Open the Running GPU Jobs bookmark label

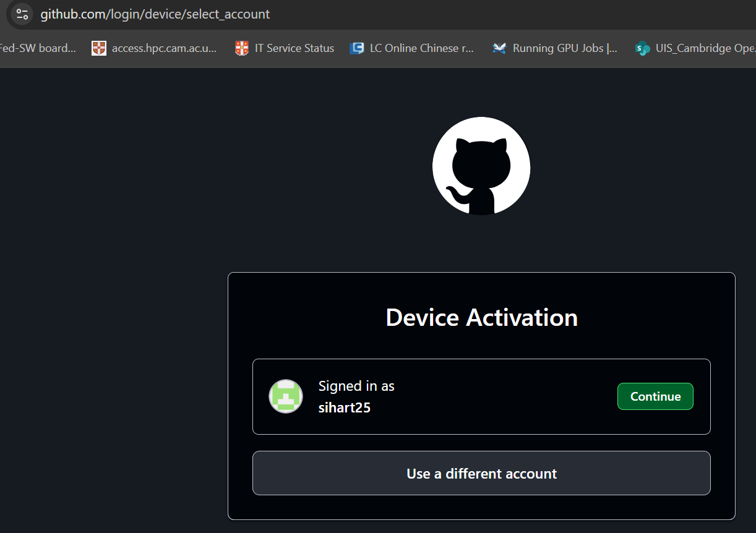(x=565, y=48)
